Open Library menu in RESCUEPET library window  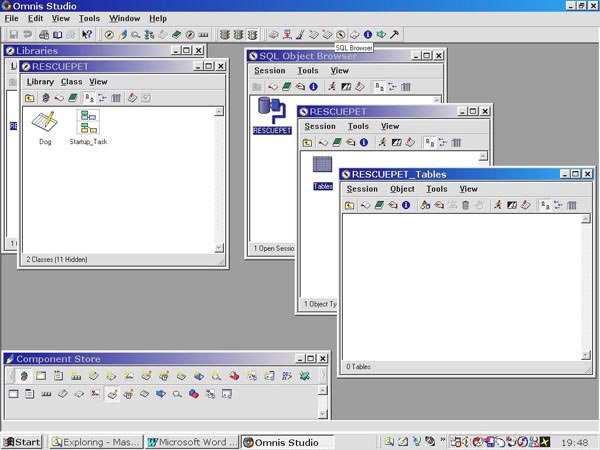pyautogui.click(x=40, y=82)
